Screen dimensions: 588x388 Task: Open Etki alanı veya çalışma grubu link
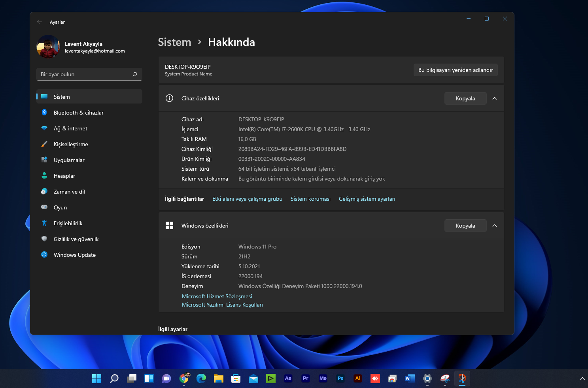tap(247, 199)
